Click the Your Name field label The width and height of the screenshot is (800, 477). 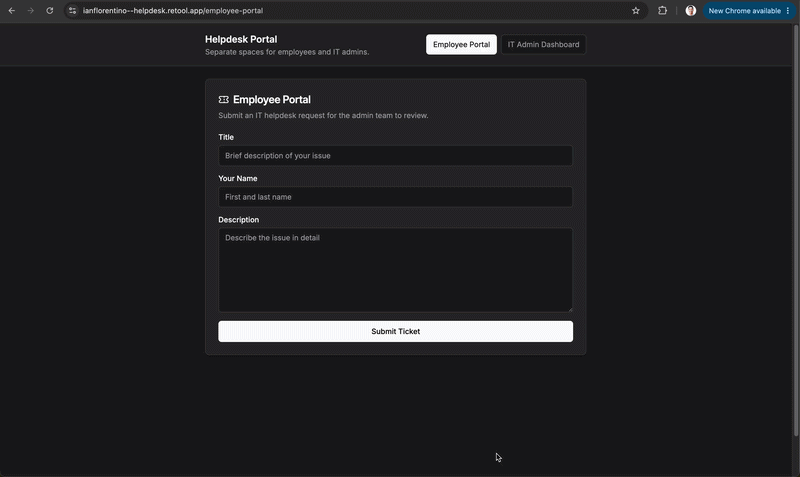point(238,179)
